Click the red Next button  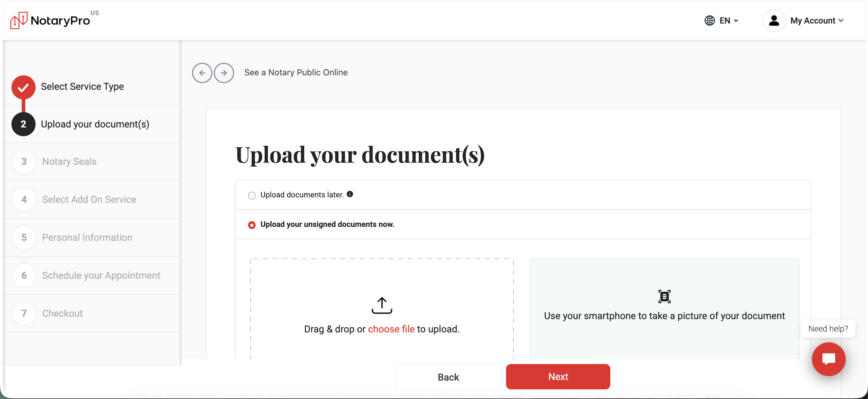coord(558,377)
